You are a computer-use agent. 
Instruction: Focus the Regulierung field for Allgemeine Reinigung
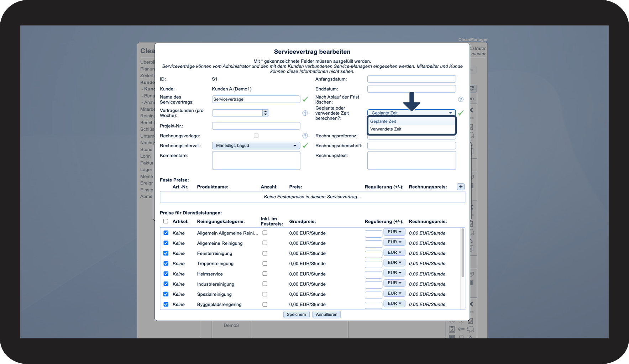click(x=373, y=244)
